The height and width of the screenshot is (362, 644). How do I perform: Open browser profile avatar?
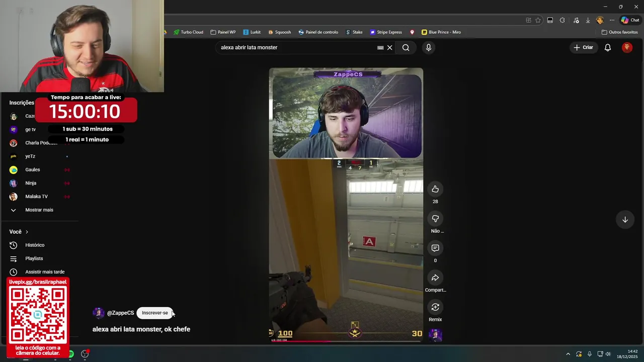click(600, 20)
